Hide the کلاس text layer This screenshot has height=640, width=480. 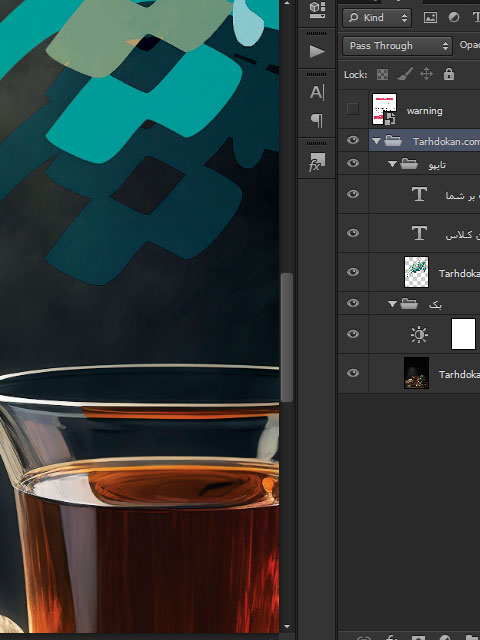click(x=353, y=233)
